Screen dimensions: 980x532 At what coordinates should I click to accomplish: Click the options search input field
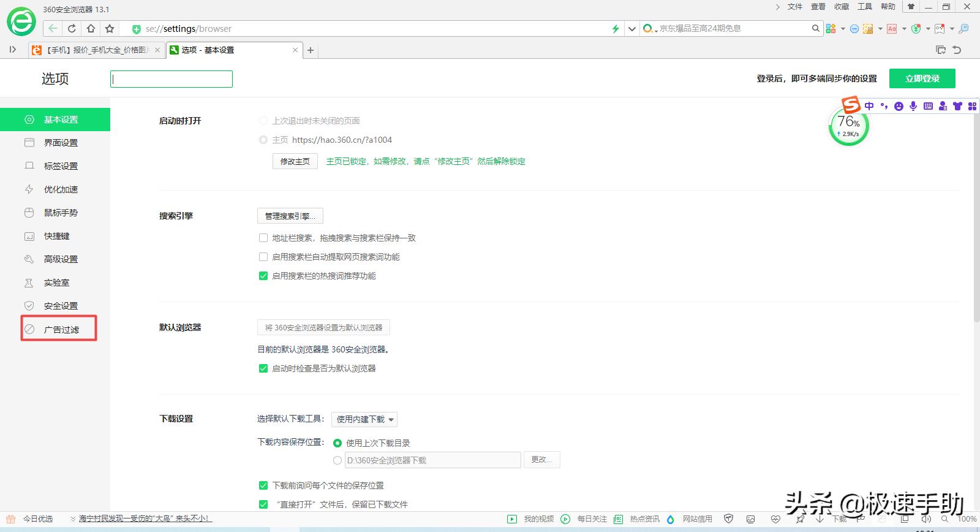tap(171, 79)
